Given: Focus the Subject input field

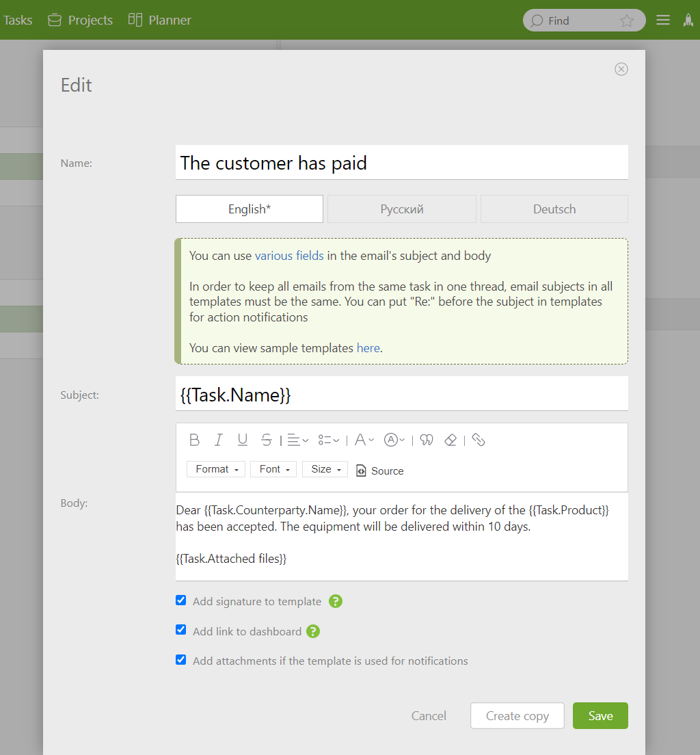Looking at the screenshot, I should pos(401,395).
